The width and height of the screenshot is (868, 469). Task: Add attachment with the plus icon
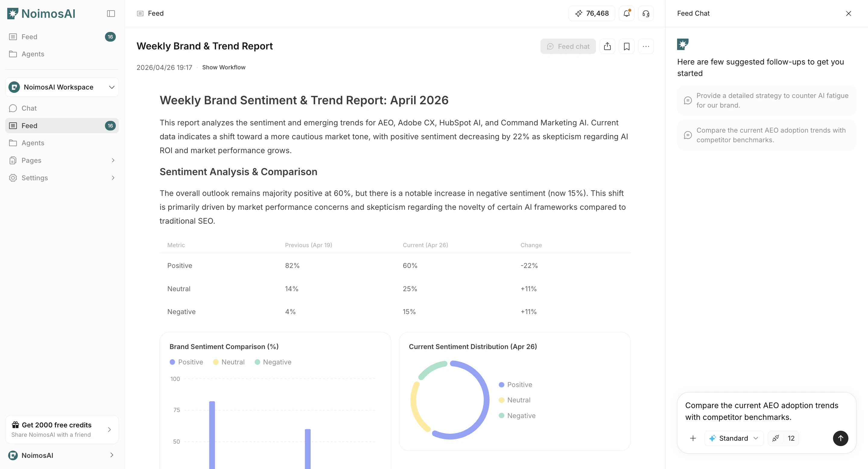693,438
